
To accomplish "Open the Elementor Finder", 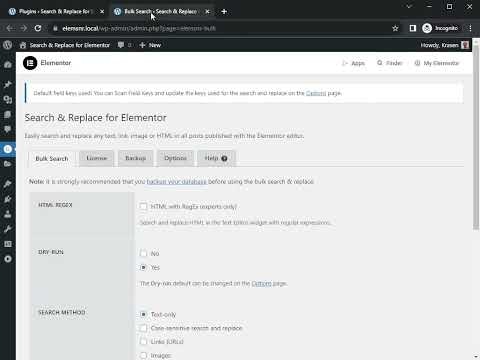I will [389, 63].
